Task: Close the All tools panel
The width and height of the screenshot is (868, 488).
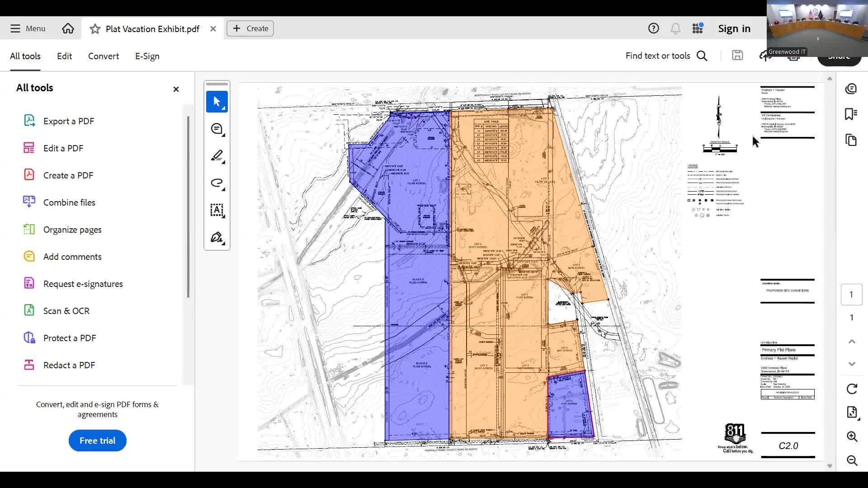Action: (x=176, y=89)
